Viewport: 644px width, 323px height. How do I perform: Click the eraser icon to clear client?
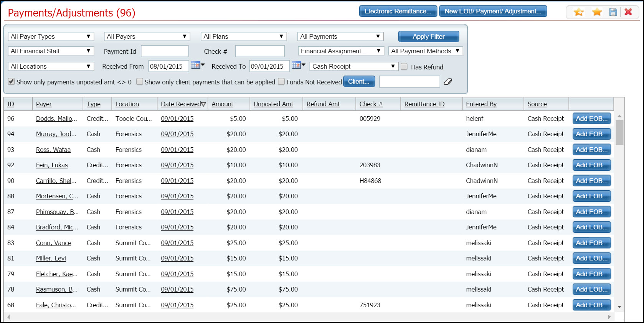tap(448, 82)
